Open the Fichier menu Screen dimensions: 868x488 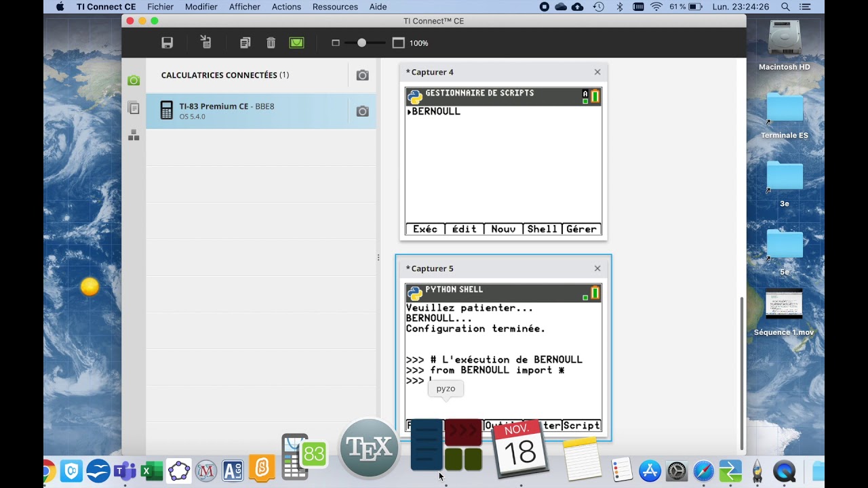pyautogui.click(x=160, y=7)
